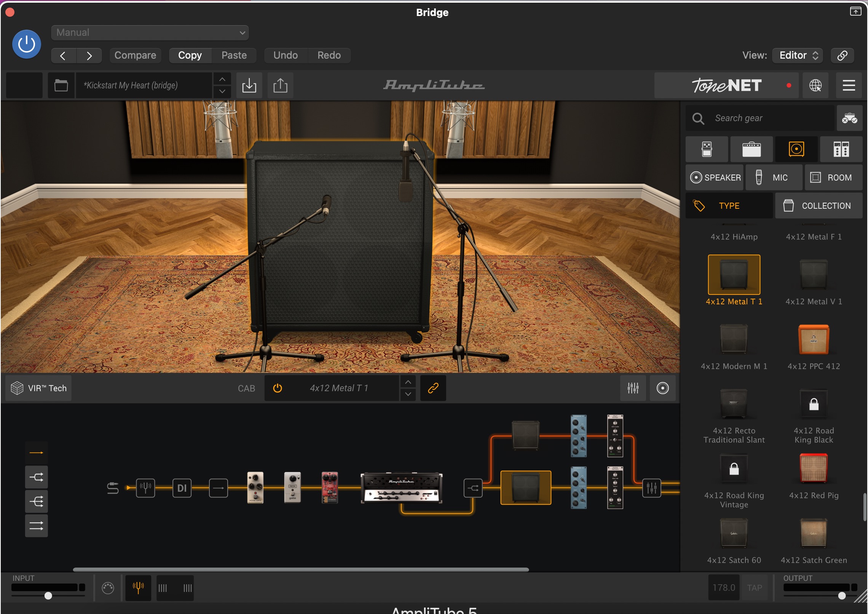Toggle the cab link chain icon

click(433, 388)
